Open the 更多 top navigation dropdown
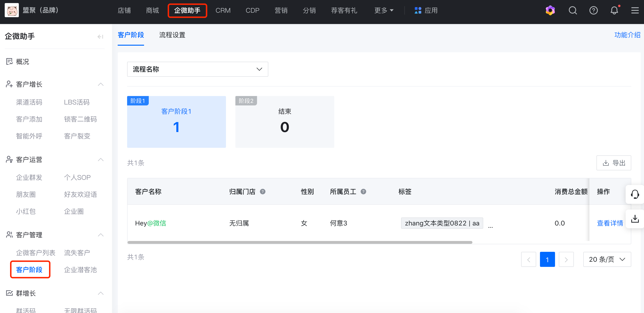Image resolution: width=644 pixels, height=313 pixels. 384,10
